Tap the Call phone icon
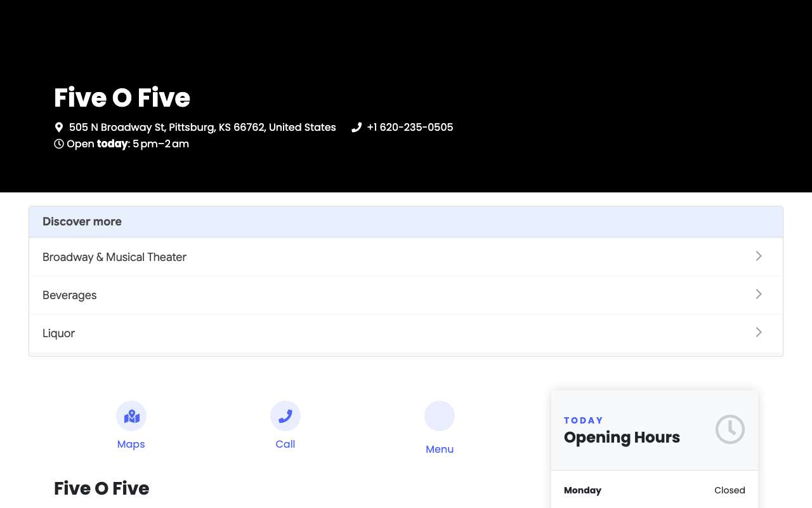 pyautogui.click(x=285, y=416)
